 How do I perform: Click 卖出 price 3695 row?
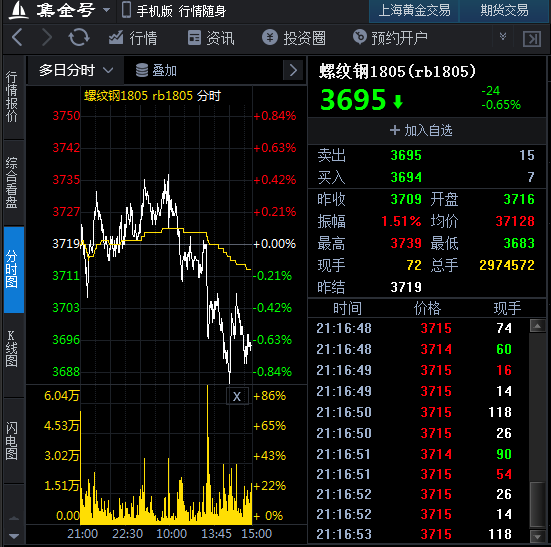426,155
